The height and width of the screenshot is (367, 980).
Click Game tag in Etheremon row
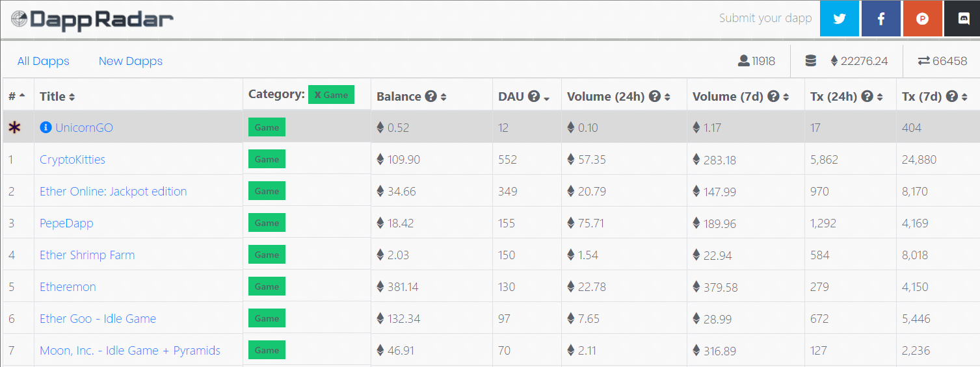point(267,286)
